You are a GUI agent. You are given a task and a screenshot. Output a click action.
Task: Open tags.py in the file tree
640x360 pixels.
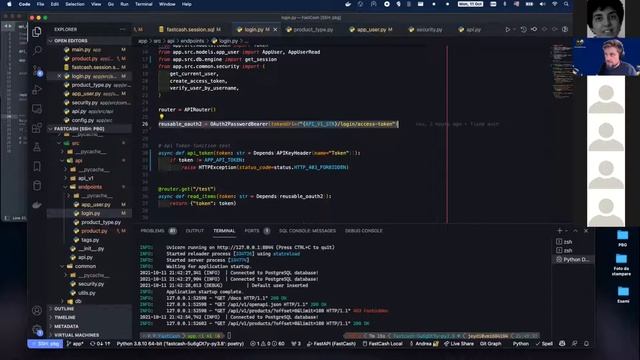[x=90, y=240]
